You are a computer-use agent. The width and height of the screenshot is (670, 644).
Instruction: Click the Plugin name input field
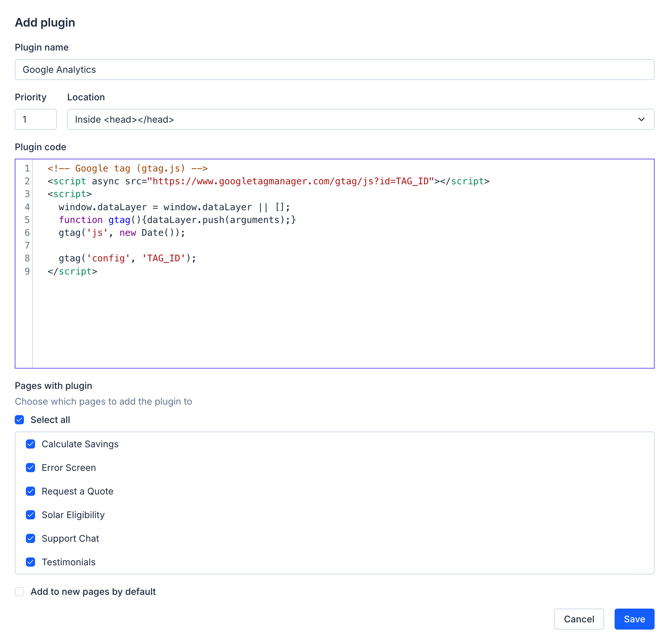[x=334, y=70]
